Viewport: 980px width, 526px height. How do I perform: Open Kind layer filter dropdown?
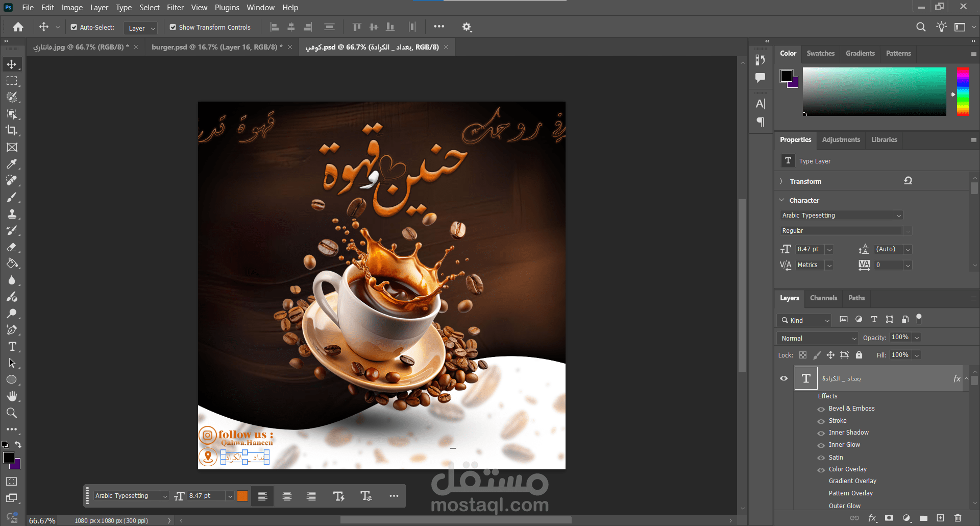804,320
